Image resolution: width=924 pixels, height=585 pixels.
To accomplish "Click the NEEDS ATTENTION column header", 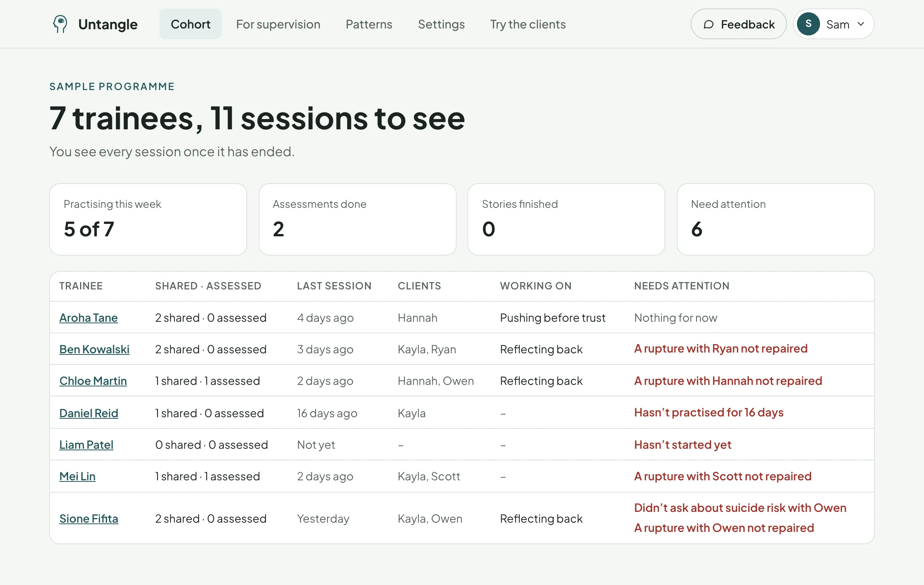I will (682, 286).
